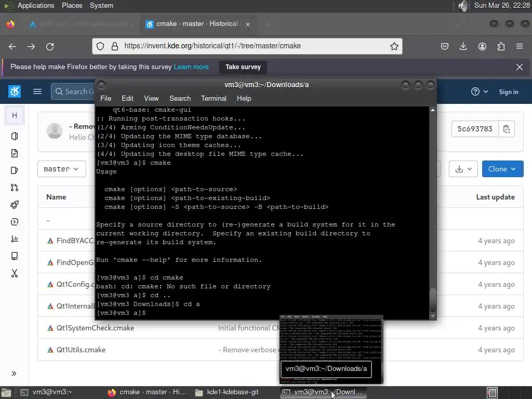The image size is (532, 399).
Task: Click the URL address bar
Action: [247, 46]
